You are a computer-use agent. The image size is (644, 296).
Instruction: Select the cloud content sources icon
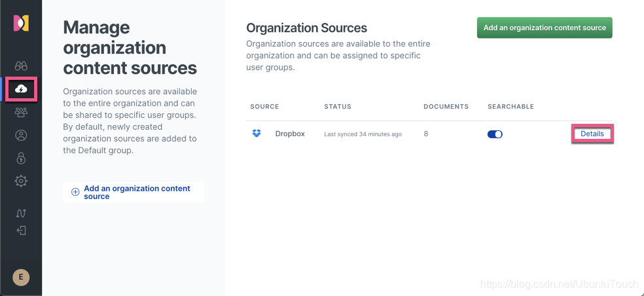pyautogui.click(x=21, y=89)
